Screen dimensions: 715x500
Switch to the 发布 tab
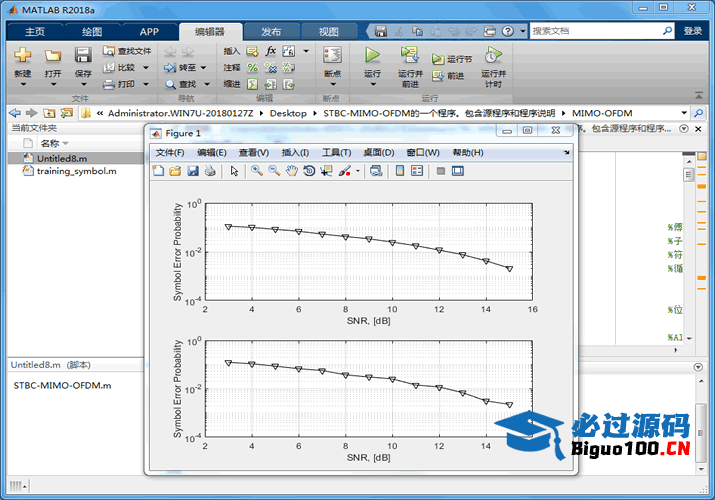pyautogui.click(x=271, y=31)
